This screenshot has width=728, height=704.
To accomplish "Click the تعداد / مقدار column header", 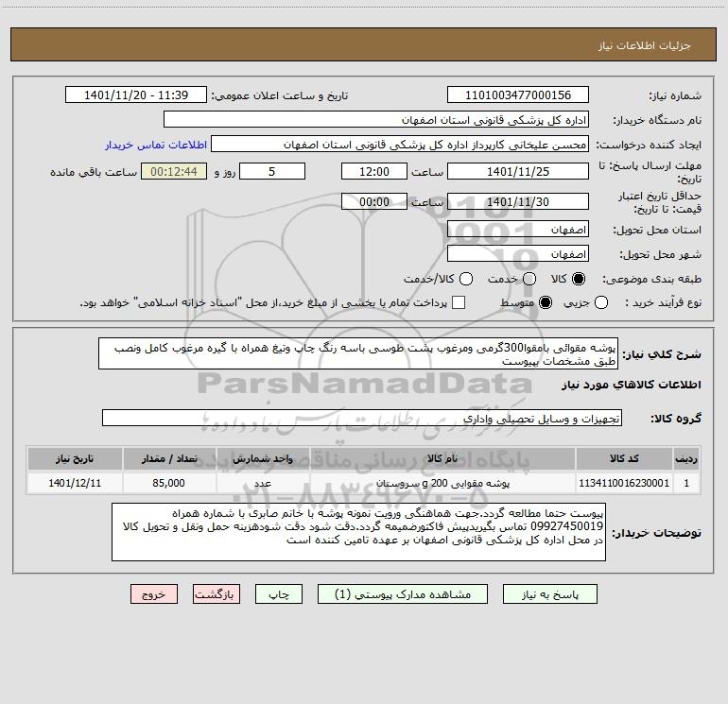I will (x=169, y=458).
